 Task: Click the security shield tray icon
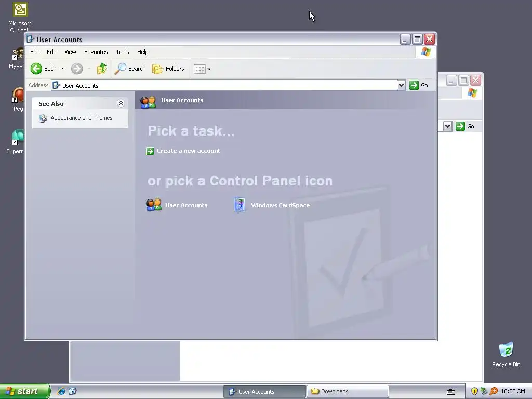tap(474, 391)
